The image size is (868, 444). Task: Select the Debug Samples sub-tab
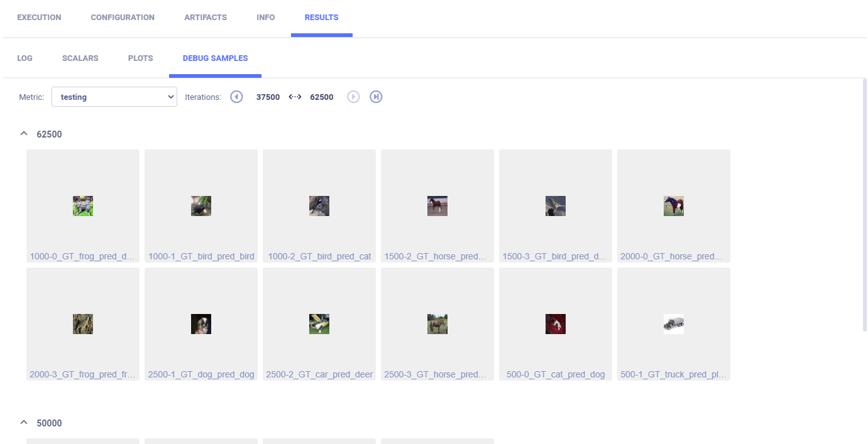point(215,58)
